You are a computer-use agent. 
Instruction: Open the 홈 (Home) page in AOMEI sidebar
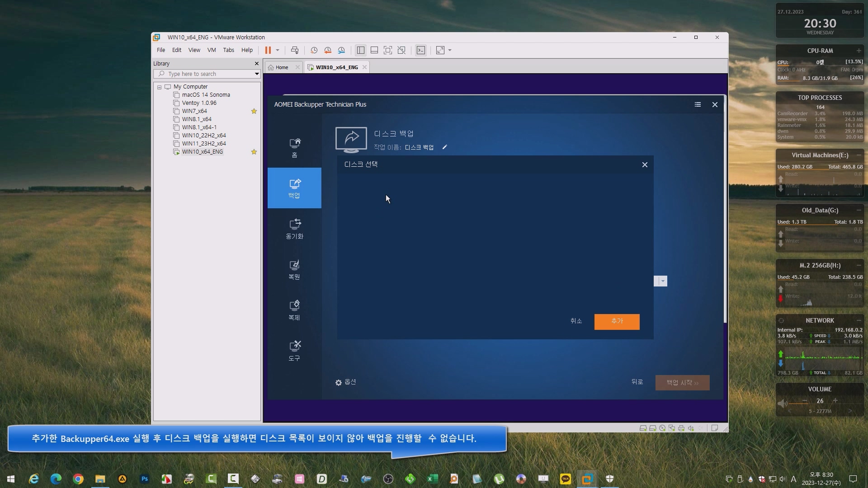[x=294, y=148]
